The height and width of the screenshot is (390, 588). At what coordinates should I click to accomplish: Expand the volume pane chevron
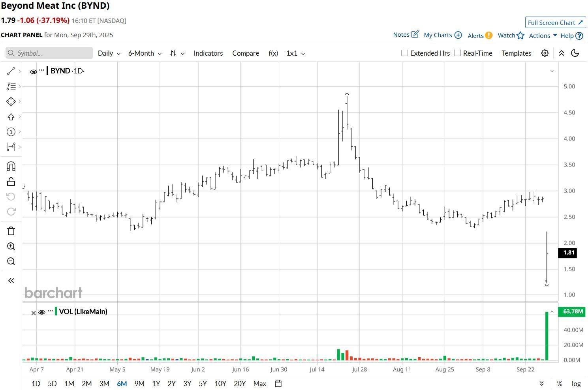pyautogui.click(x=552, y=312)
